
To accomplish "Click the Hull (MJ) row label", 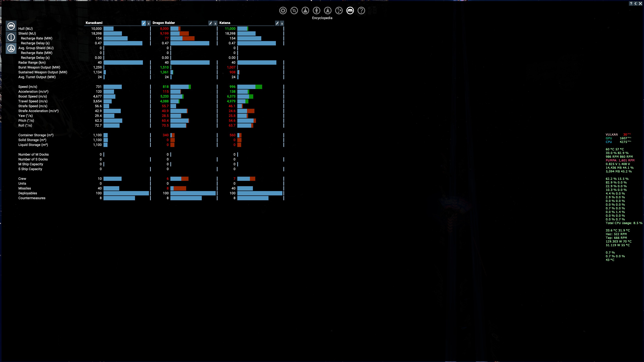I will tap(25, 29).
